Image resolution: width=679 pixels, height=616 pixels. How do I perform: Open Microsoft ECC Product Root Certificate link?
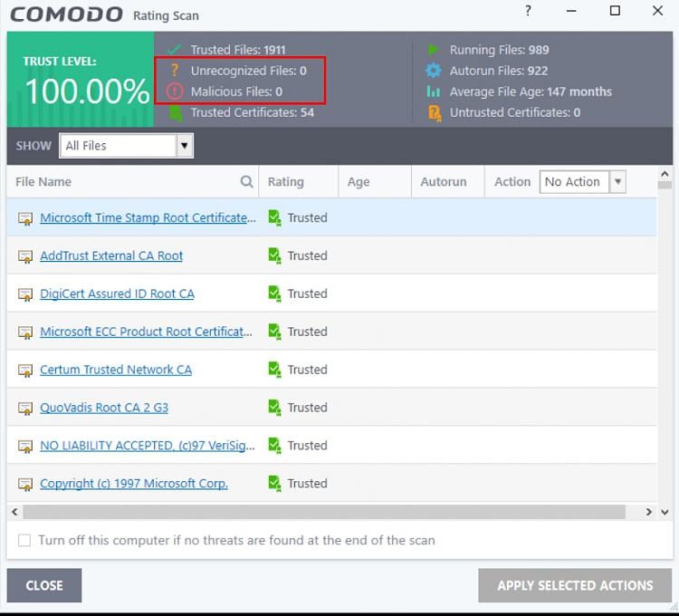tap(146, 332)
